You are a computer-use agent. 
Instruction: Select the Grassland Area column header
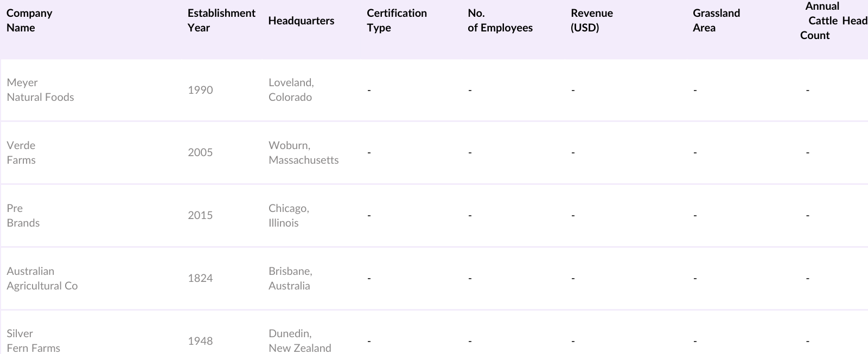[x=716, y=21]
